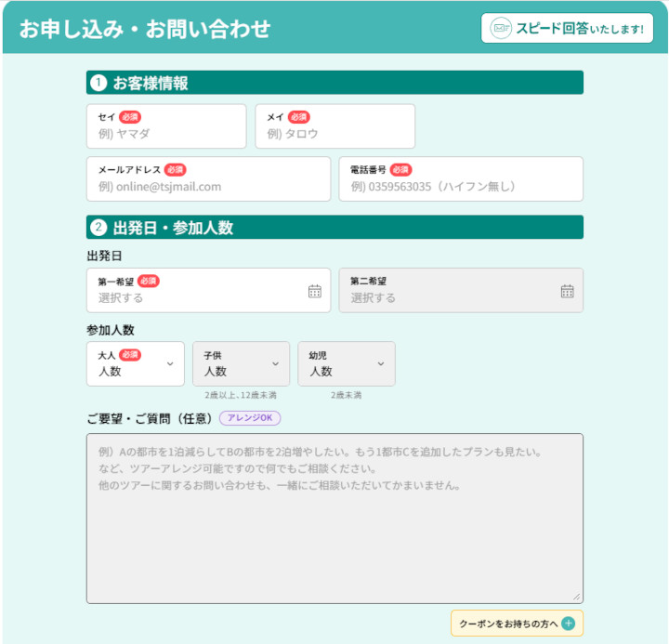Image resolution: width=669 pixels, height=644 pixels.
Task: Click the お申し込み・お問い合わせ heading
Action: [x=145, y=29]
